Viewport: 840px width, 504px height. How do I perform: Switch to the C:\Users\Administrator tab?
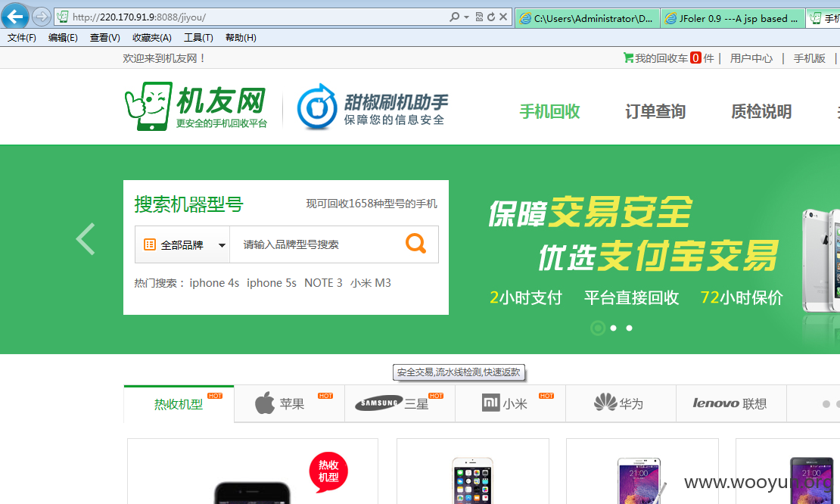click(x=588, y=19)
